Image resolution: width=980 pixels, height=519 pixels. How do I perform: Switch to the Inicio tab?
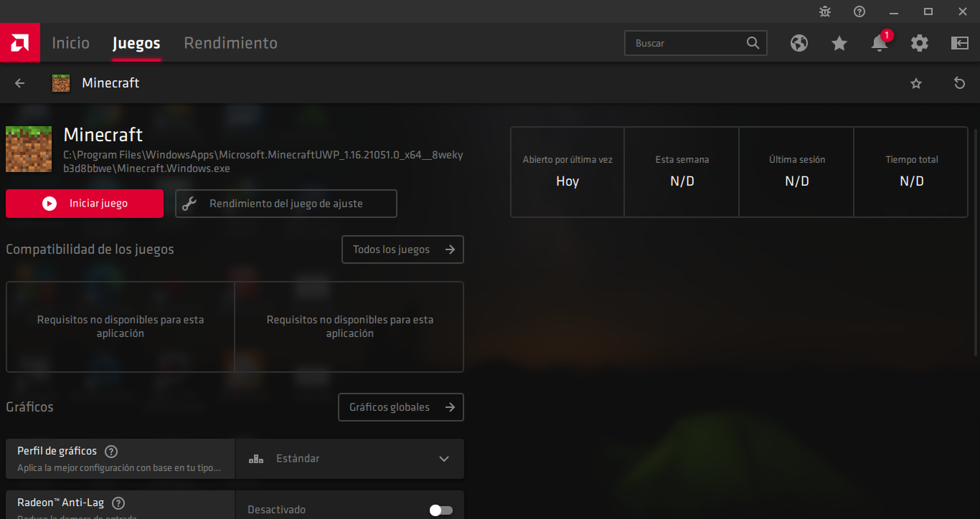click(x=71, y=43)
